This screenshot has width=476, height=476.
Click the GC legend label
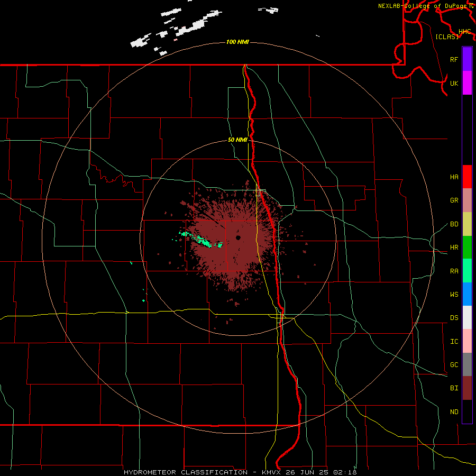tap(454, 364)
